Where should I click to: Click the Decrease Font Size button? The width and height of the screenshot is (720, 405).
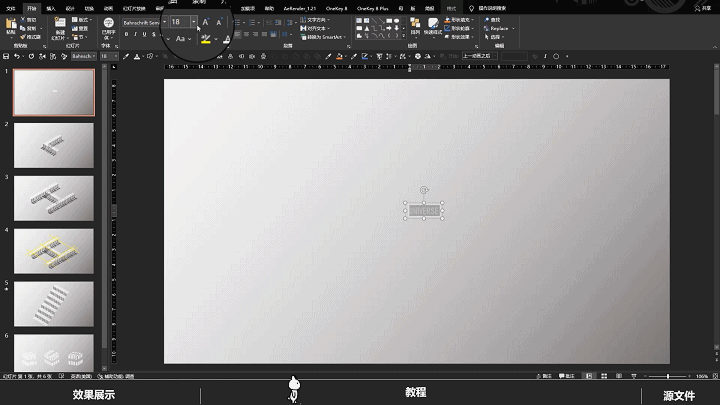[x=219, y=21]
